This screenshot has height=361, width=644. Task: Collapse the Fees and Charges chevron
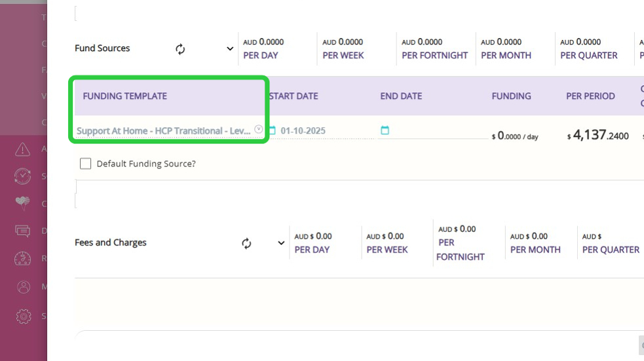(x=281, y=243)
